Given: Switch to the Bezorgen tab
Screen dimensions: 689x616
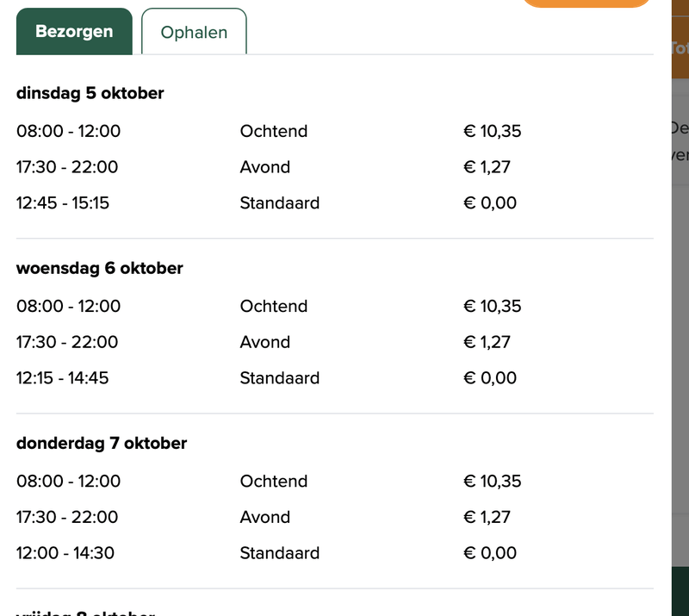Looking at the screenshot, I should 74,32.
